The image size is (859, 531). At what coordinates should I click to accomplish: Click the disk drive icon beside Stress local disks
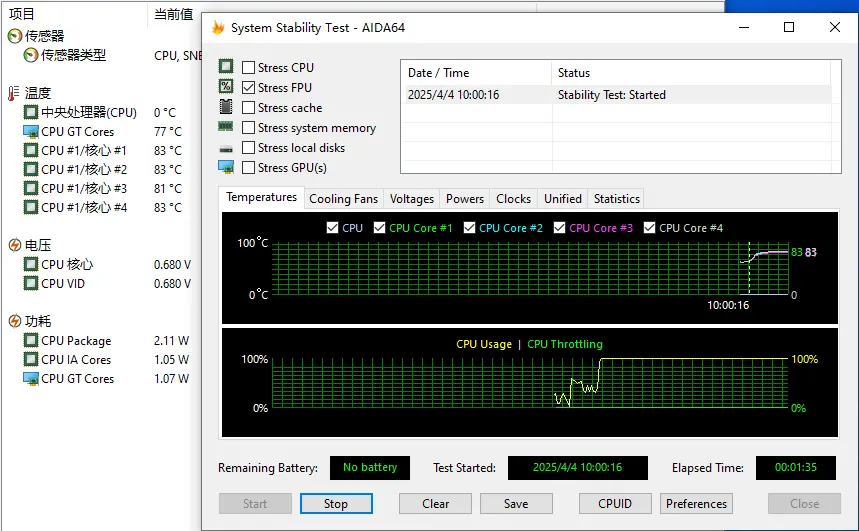[x=226, y=149]
